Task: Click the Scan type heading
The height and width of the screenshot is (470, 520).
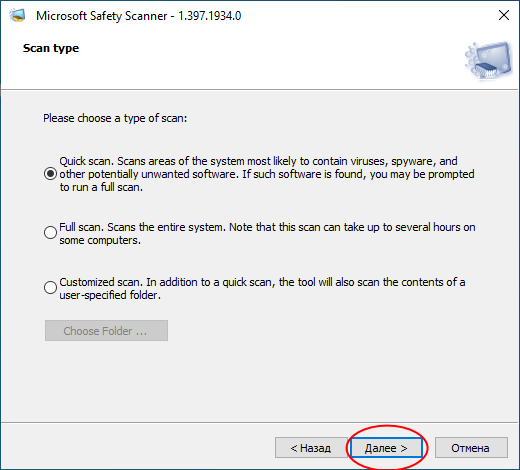Action: pos(51,49)
